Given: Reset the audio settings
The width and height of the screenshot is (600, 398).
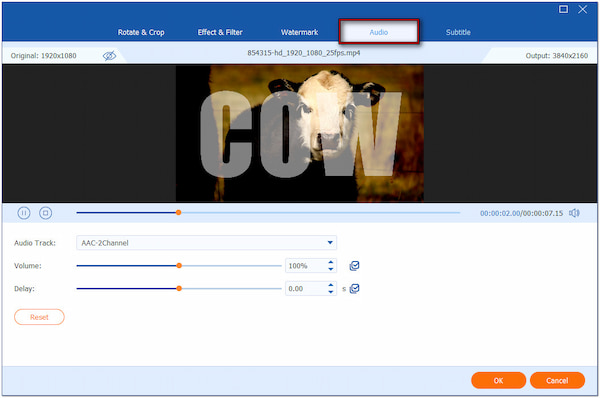Looking at the screenshot, I should tap(39, 317).
